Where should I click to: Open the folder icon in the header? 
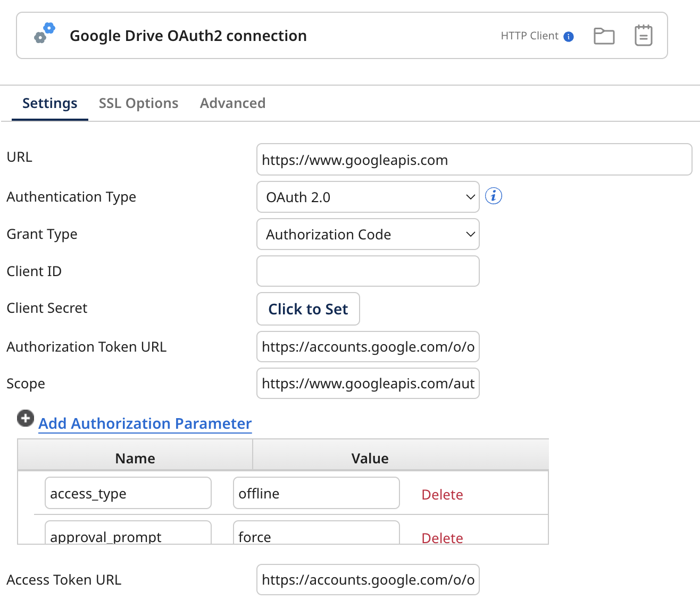coord(604,35)
